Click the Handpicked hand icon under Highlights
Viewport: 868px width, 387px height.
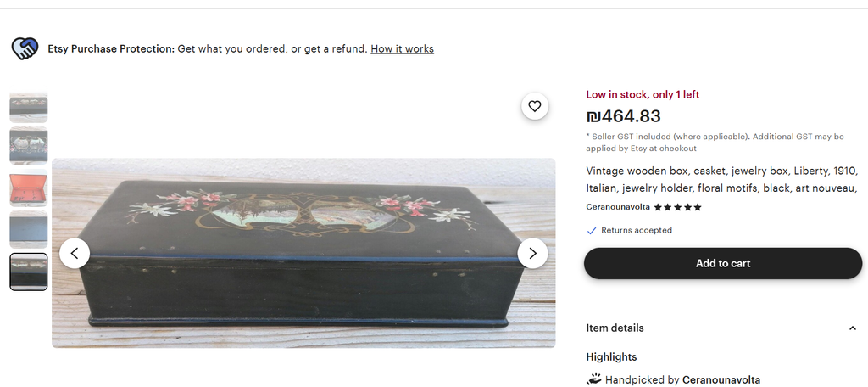pyautogui.click(x=594, y=380)
